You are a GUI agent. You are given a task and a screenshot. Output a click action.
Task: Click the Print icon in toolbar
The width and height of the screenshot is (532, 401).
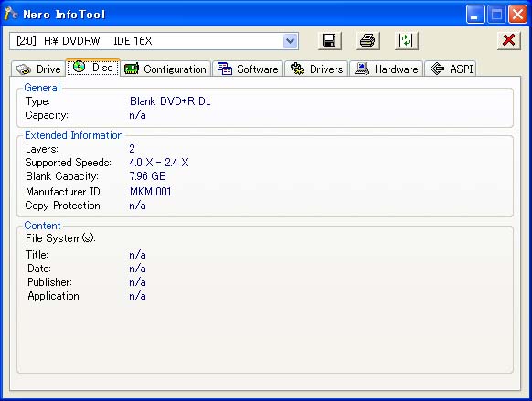(367, 41)
